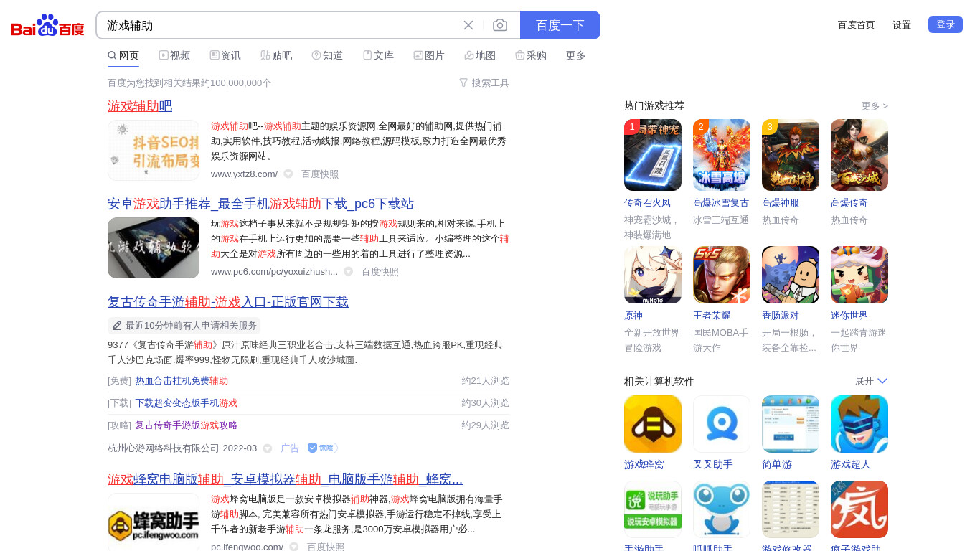Click the 百度一下 search button

pos(560,25)
